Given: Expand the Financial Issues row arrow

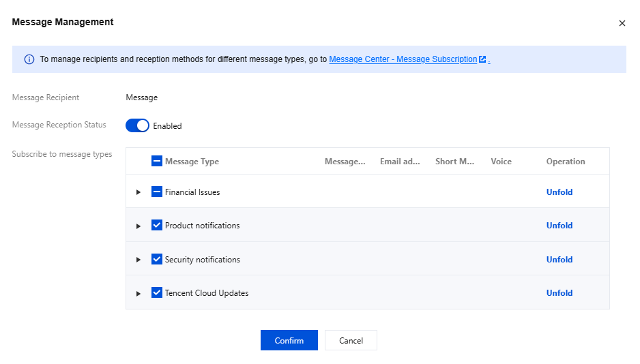Looking at the screenshot, I should pyautogui.click(x=139, y=192).
